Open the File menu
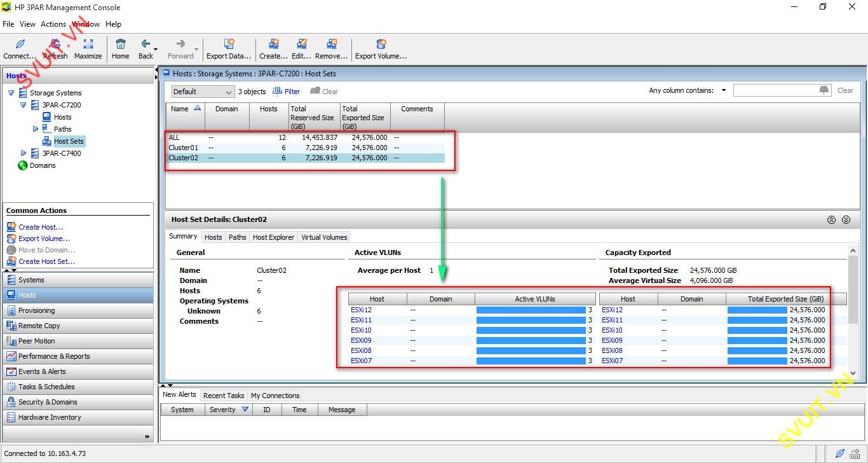 pyautogui.click(x=8, y=24)
